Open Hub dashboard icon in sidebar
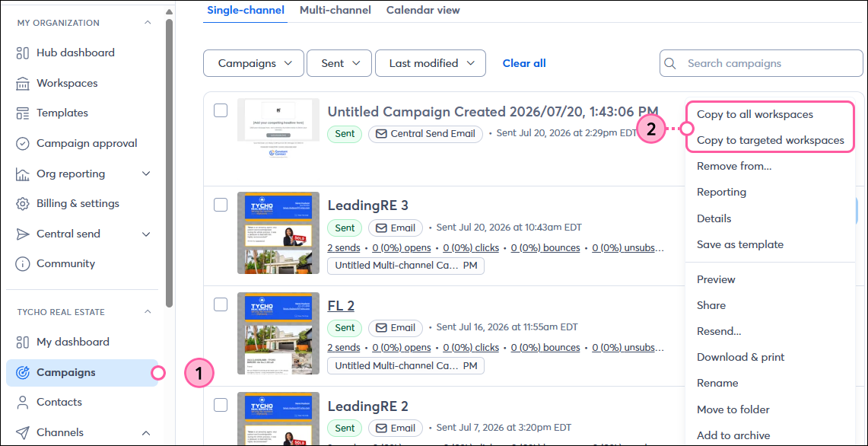Screen dimensions: 868x446 22,53
